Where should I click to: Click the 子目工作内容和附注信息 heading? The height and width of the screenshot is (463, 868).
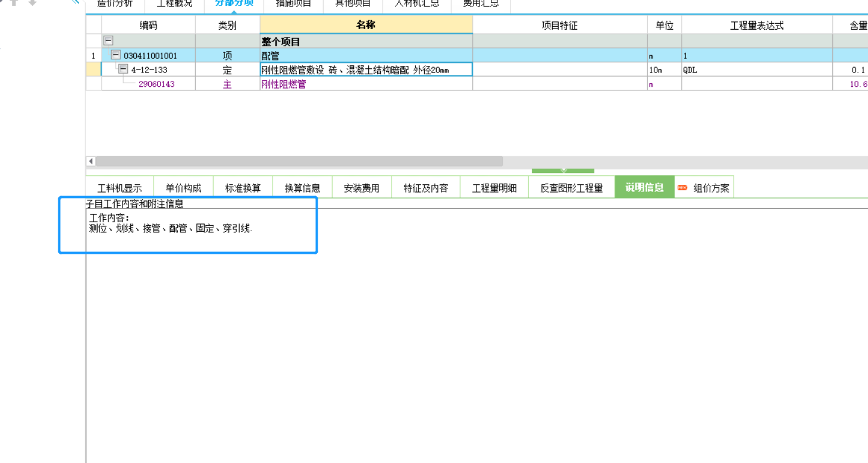click(x=134, y=203)
